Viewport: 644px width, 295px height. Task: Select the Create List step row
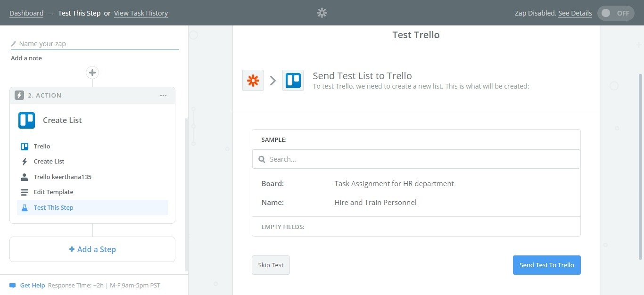click(x=92, y=162)
